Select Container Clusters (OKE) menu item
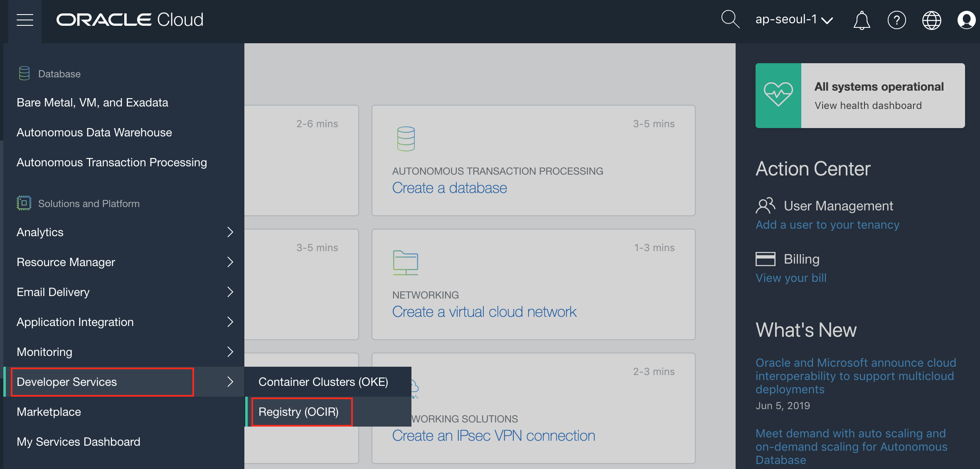The height and width of the screenshot is (469, 980). tap(323, 382)
